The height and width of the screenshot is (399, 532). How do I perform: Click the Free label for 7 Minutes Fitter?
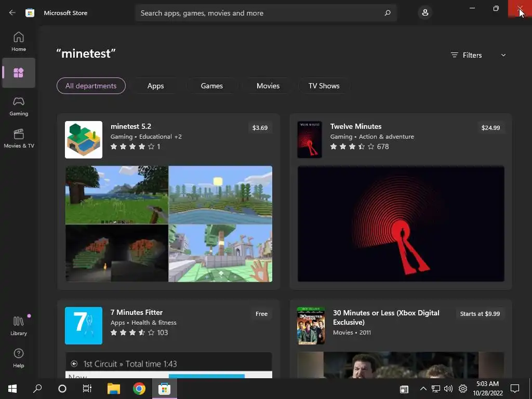tap(261, 314)
